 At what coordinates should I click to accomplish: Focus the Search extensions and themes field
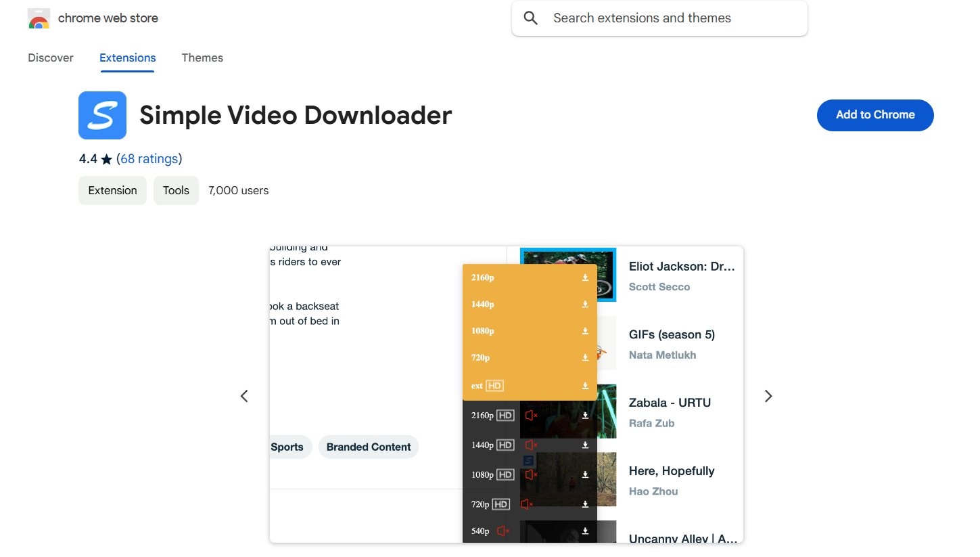659,18
